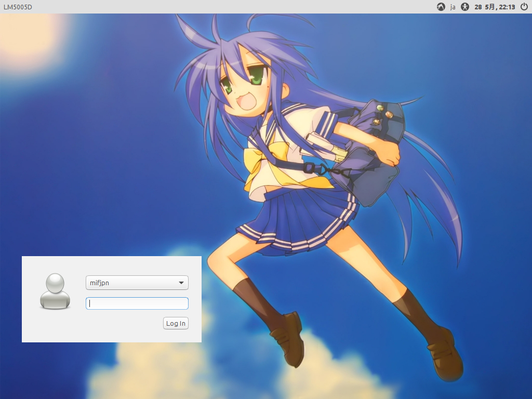Open the 'ja' language indicator menu
The image size is (532, 399).
click(453, 7)
